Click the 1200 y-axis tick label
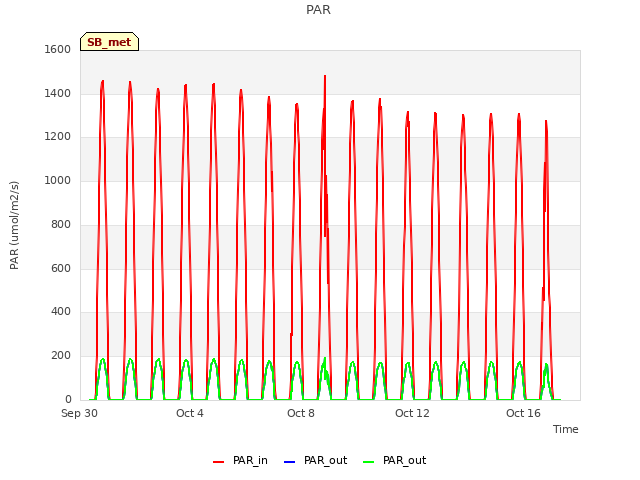 [x=58, y=137]
